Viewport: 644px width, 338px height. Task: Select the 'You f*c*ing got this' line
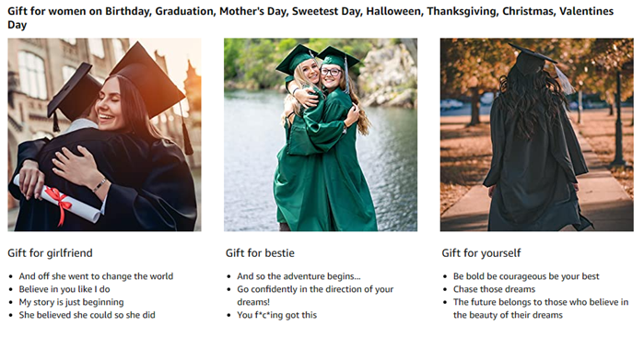pos(276,315)
